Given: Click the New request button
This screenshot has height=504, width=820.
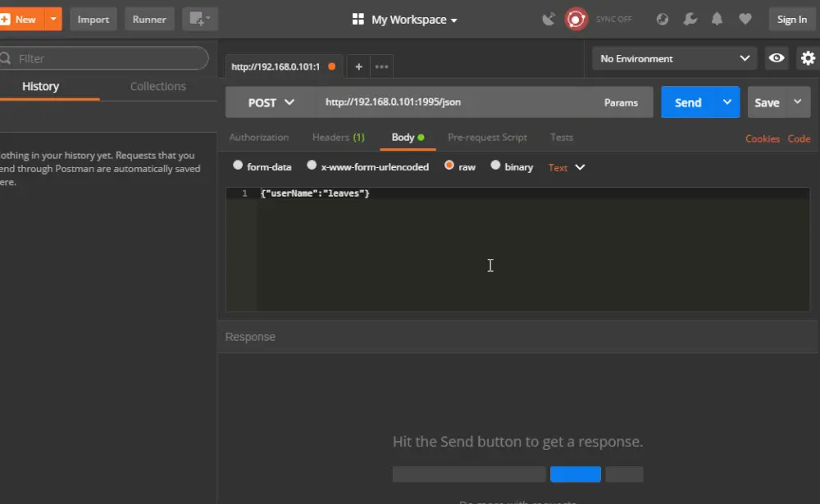Looking at the screenshot, I should pos(21,20).
